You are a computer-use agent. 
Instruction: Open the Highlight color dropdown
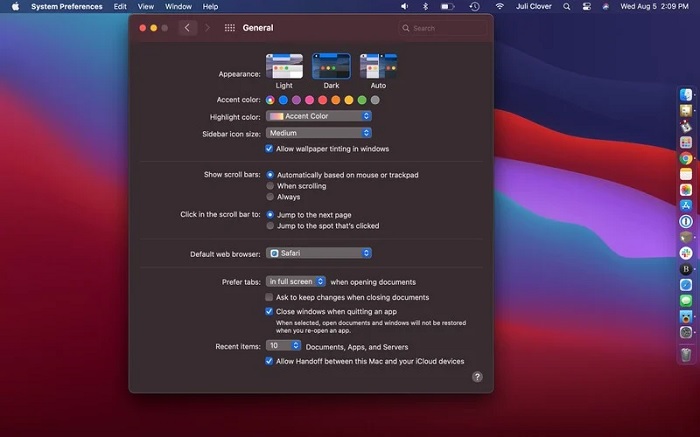point(319,116)
